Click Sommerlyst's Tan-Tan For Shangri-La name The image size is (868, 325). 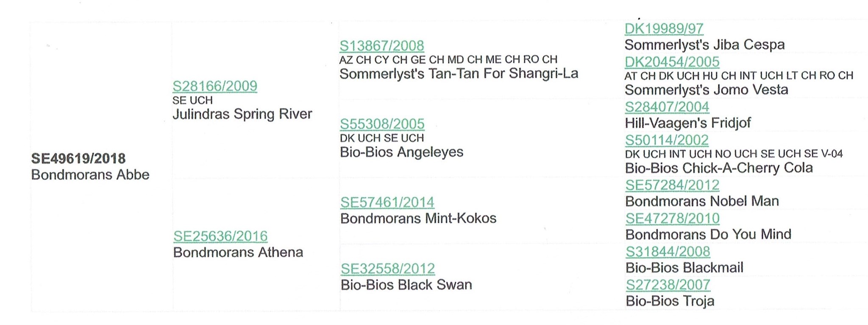pyautogui.click(x=459, y=74)
